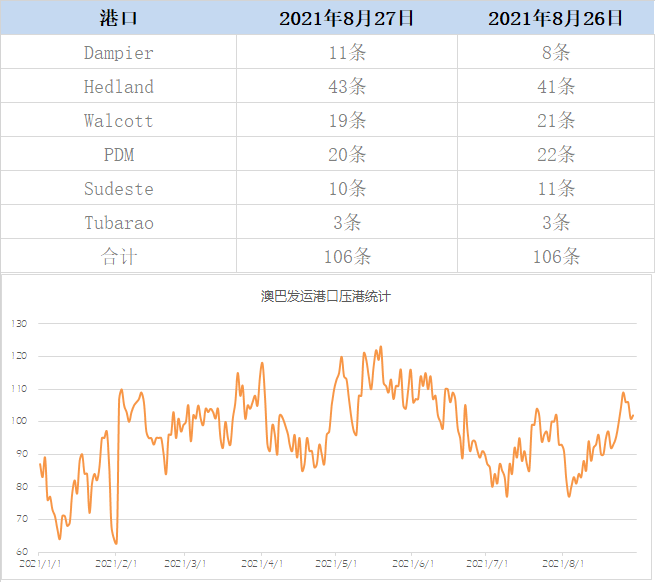The height and width of the screenshot is (582, 655).
Task: Click Hedland's 43条 value
Action: (347, 86)
